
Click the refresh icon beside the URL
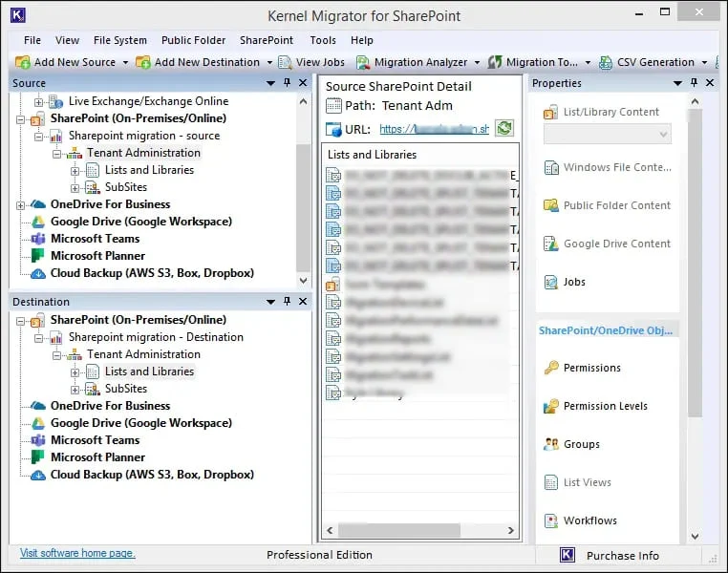(504, 128)
